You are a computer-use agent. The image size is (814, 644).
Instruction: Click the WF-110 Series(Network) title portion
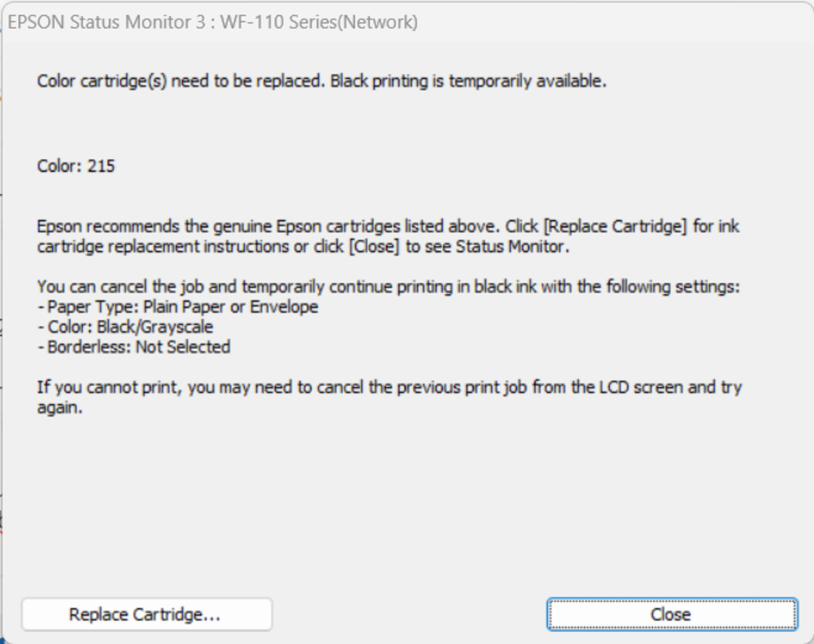[x=319, y=22]
